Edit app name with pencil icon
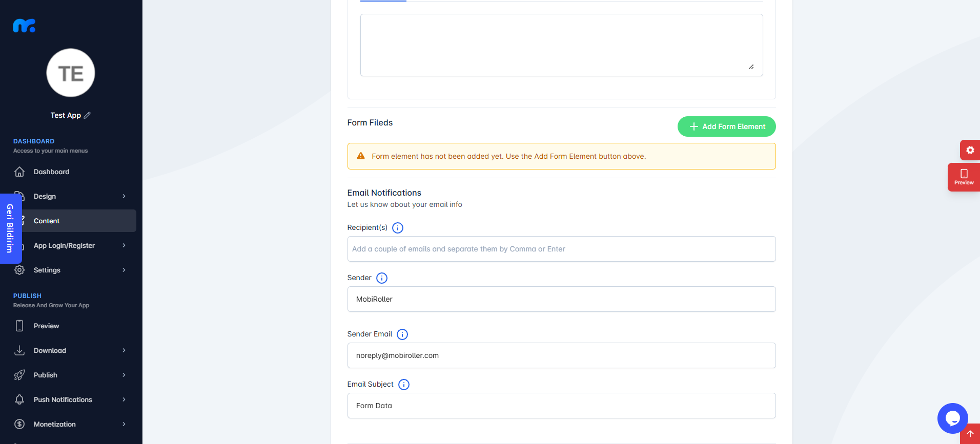980x444 pixels. pos(87,115)
